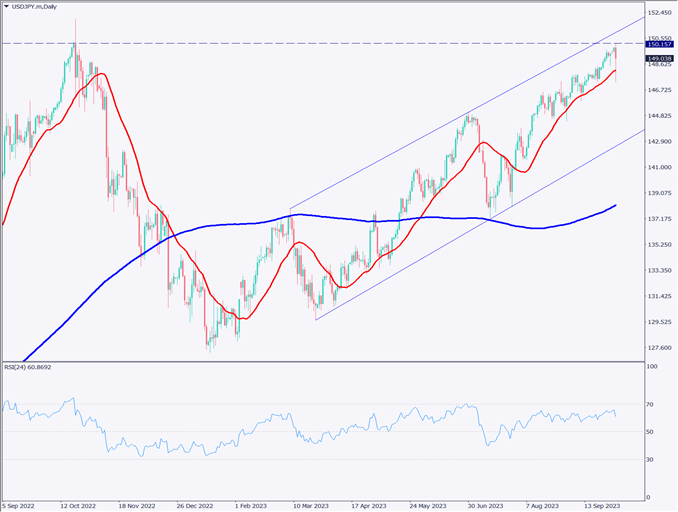Click the 152.450 price scale label

pos(659,13)
